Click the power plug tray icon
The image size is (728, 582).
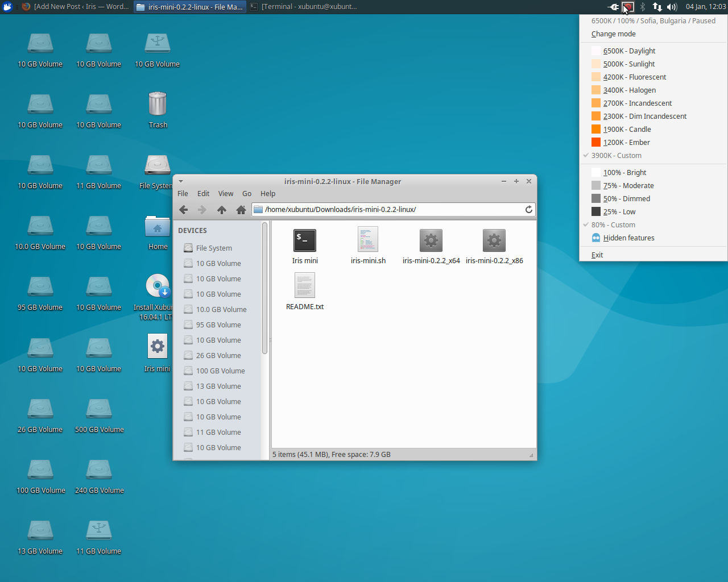click(613, 7)
